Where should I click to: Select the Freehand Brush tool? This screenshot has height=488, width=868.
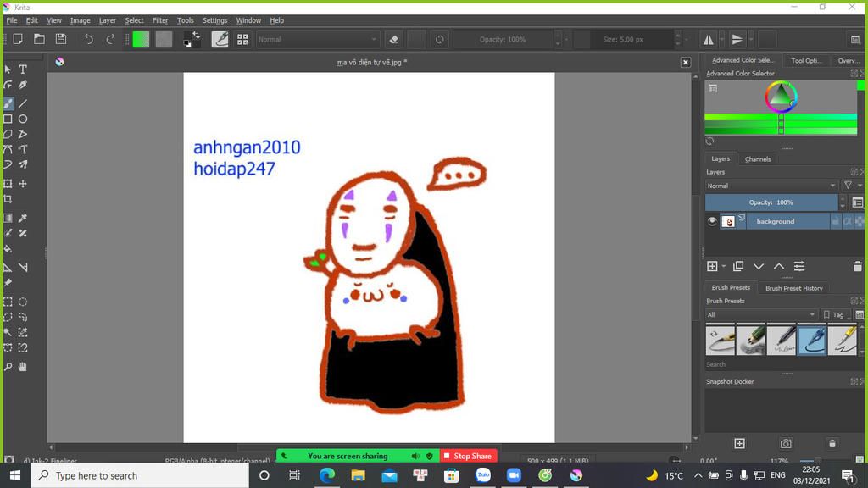(x=8, y=103)
